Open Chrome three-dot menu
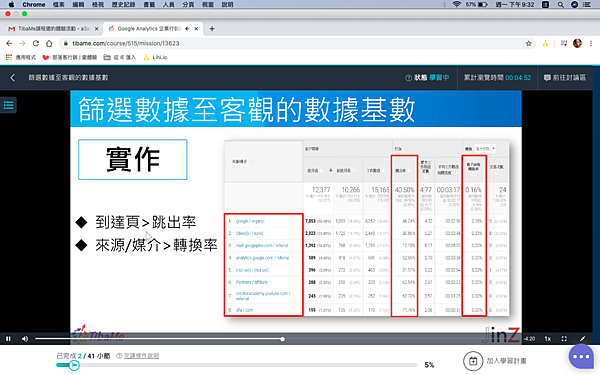This screenshot has width=600, height=375. 591,43
